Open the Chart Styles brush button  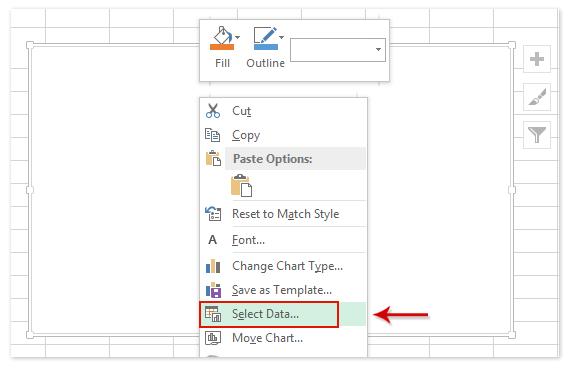(537, 97)
